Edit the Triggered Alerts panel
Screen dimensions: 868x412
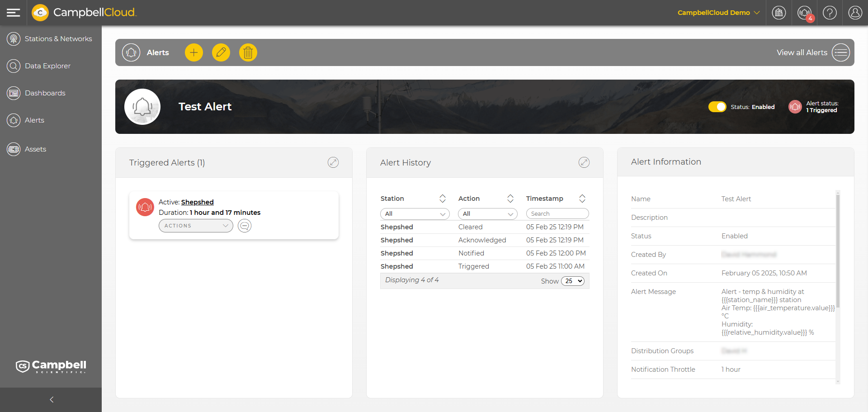[333, 162]
